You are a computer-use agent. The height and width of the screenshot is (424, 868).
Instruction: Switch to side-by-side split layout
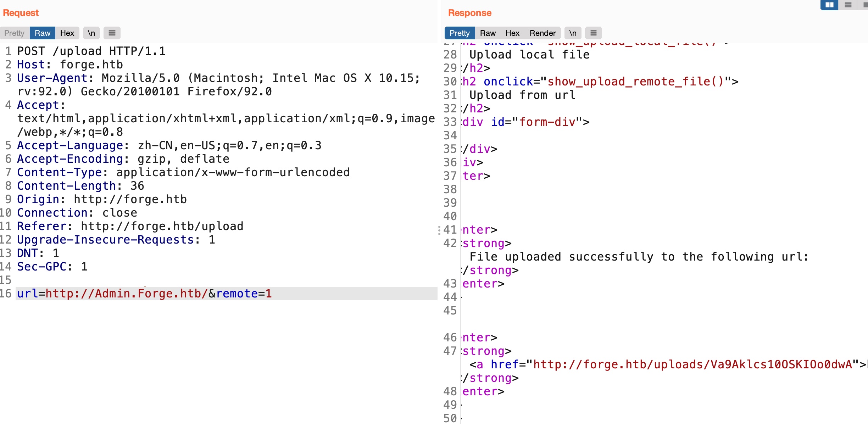pos(829,5)
